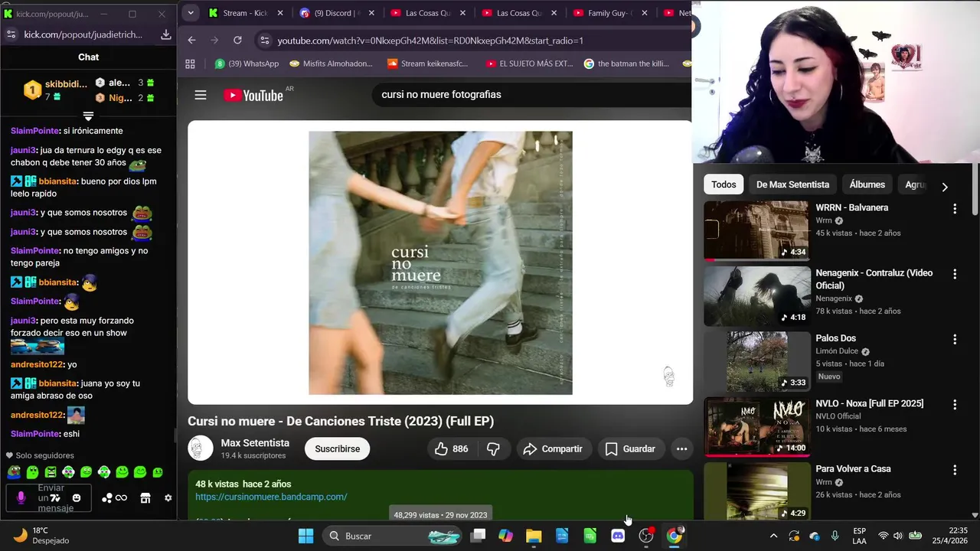This screenshot has height=551, width=980.
Task: Go back in Chrome browser
Action: (x=191, y=41)
